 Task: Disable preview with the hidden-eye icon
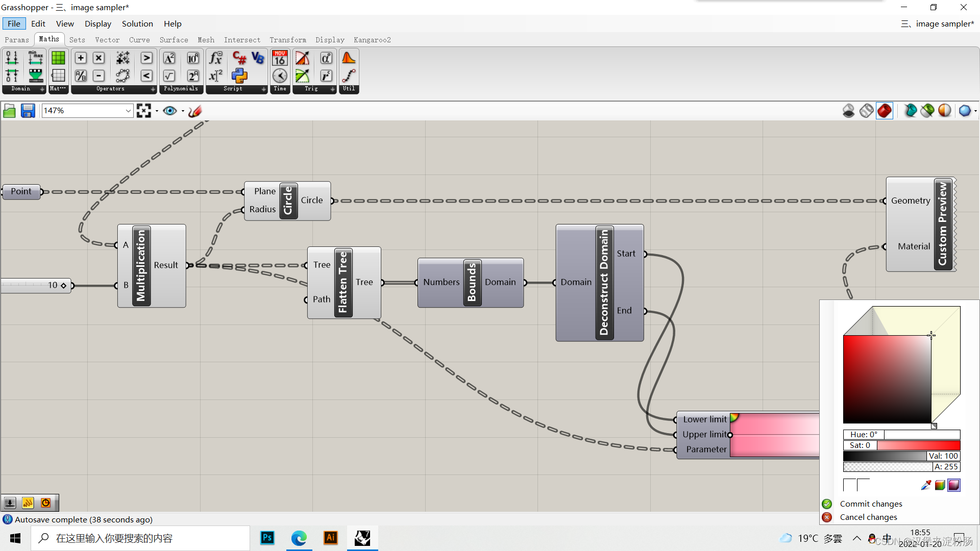click(848, 111)
